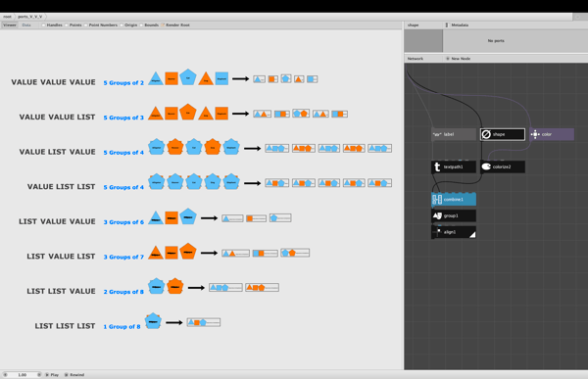Click the Play button
Image resolution: width=588 pixels, height=379 pixels.
coord(52,374)
